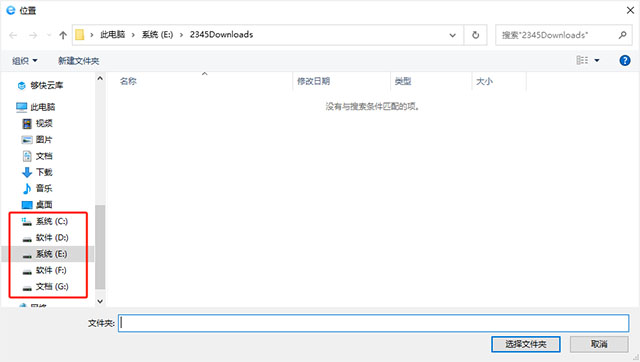This screenshot has width=640, height=362.
Task: Click the navigation pane scrollbar thumb
Action: [100, 247]
